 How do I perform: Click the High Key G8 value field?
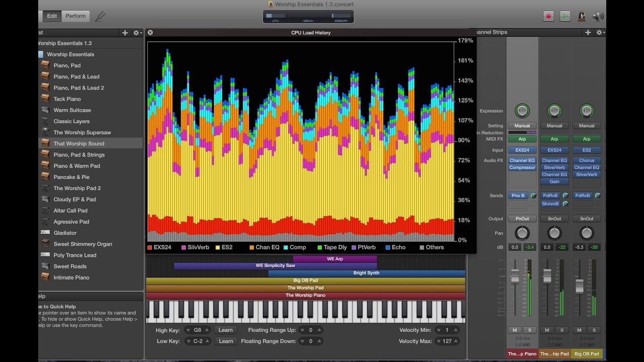point(197,330)
